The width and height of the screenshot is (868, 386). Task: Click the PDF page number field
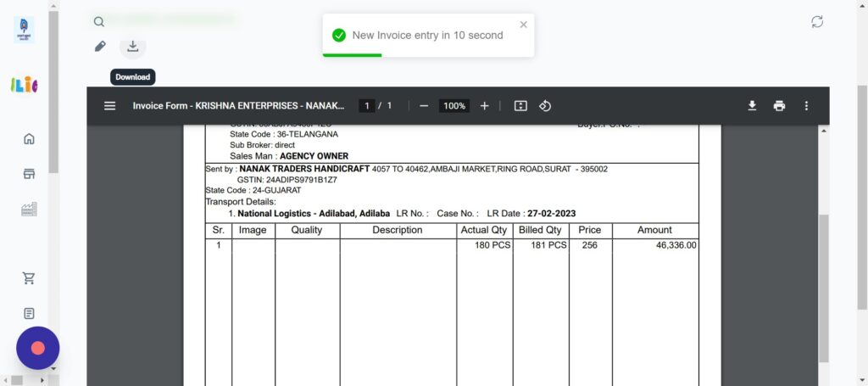click(x=366, y=106)
